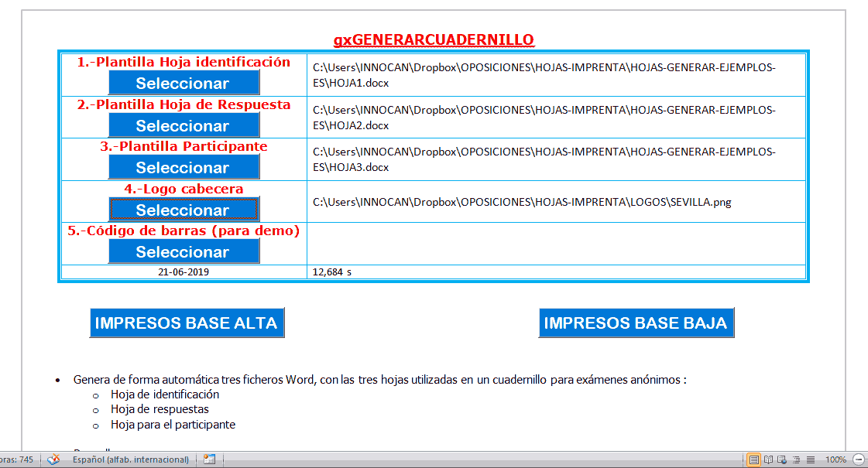868x468 pixels.
Task: Click the SEVILLA.png logo path cell
Action: click(x=556, y=202)
